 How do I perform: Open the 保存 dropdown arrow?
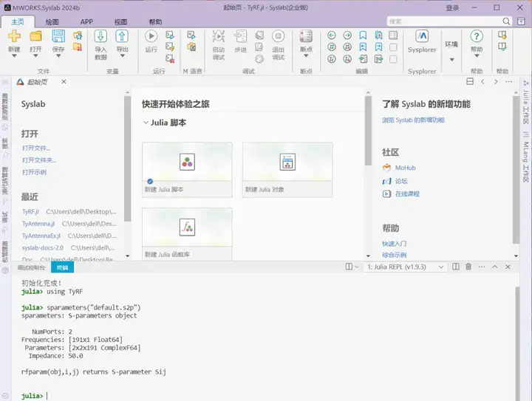[x=58, y=56]
